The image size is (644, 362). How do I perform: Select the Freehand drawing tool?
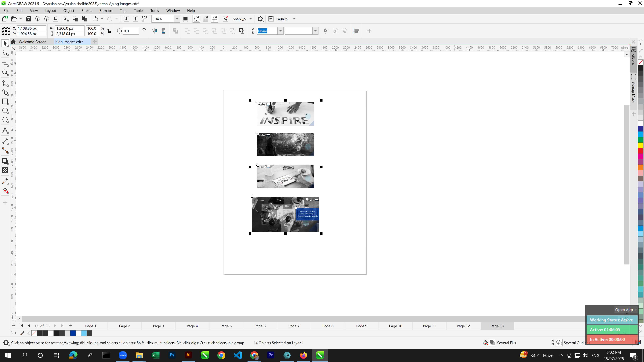point(5,83)
